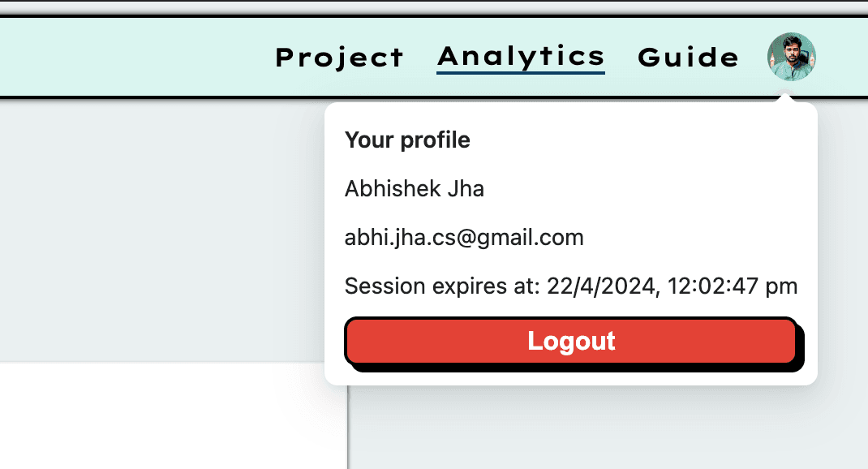868x469 pixels.
Task: Select the email abhi.jha.cs@gmail.com text
Action: click(464, 238)
